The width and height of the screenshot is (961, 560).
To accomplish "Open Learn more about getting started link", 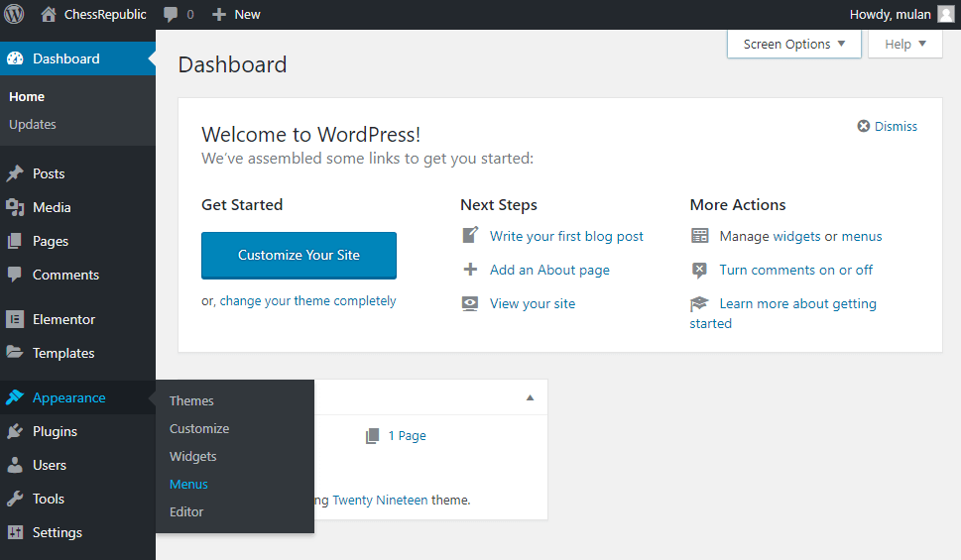I will click(783, 313).
